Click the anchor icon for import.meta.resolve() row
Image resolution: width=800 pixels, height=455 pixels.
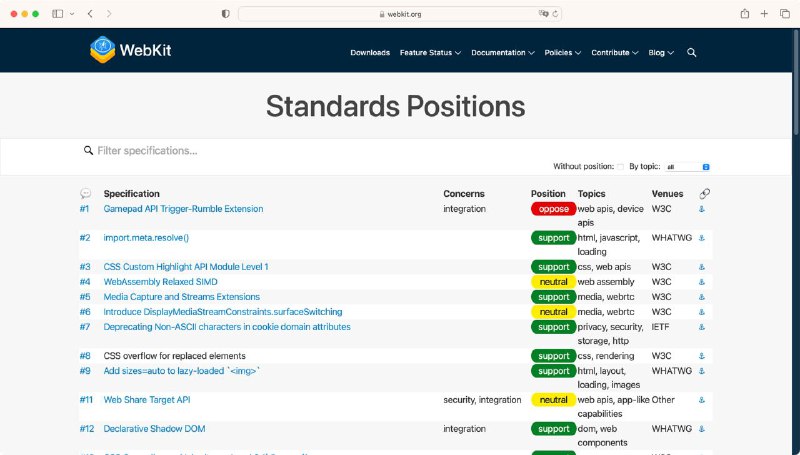702,238
